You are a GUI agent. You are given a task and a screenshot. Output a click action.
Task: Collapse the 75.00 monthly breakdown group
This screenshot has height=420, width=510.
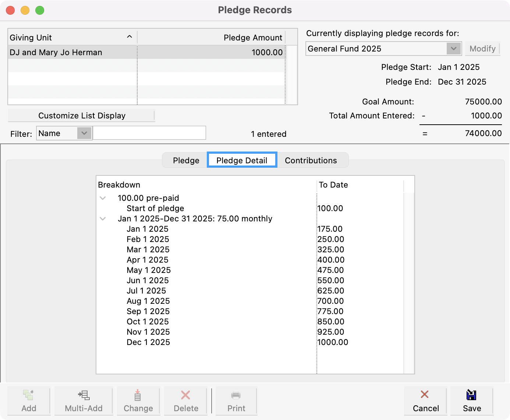pos(103,219)
